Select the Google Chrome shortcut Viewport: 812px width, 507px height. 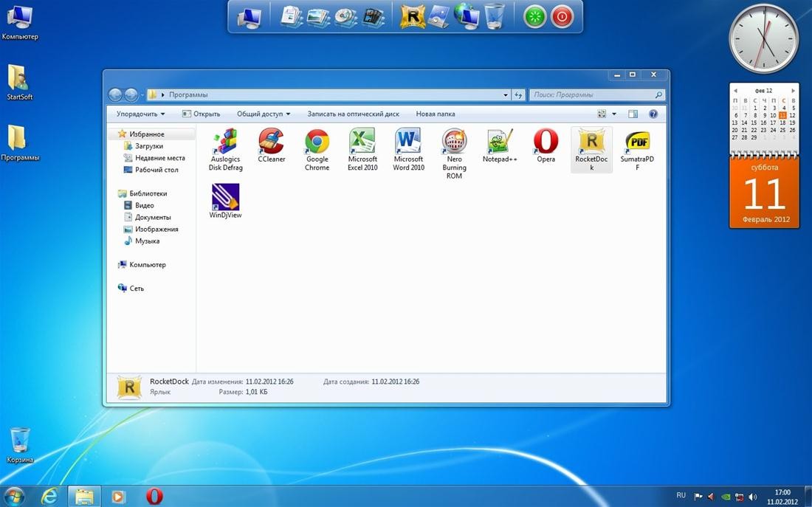317,150
